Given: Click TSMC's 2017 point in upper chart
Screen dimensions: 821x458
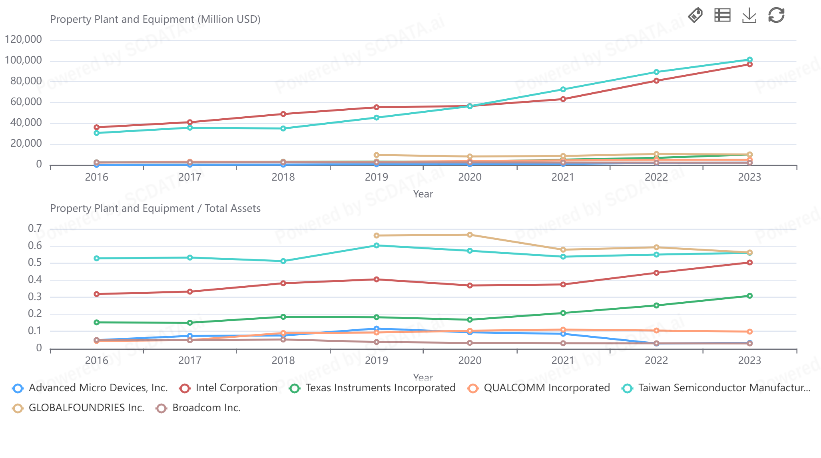Looking at the screenshot, I should click(190, 127).
